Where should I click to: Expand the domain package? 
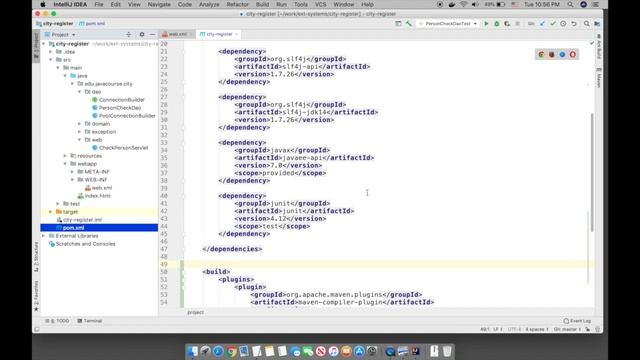(x=80, y=124)
